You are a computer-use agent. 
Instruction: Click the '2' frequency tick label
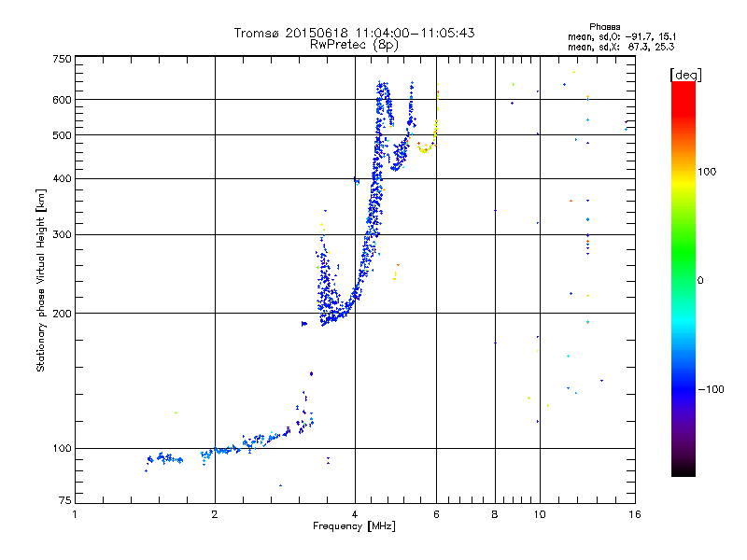point(215,514)
